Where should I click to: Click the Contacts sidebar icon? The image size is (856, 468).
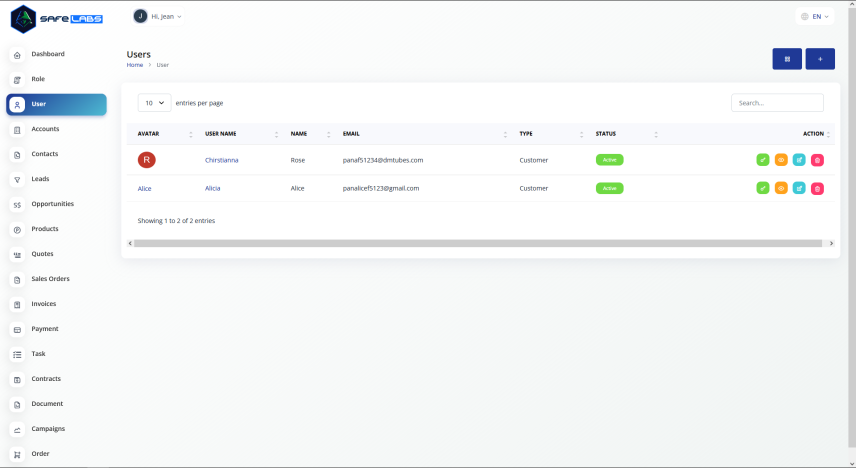pyautogui.click(x=17, y=155)
